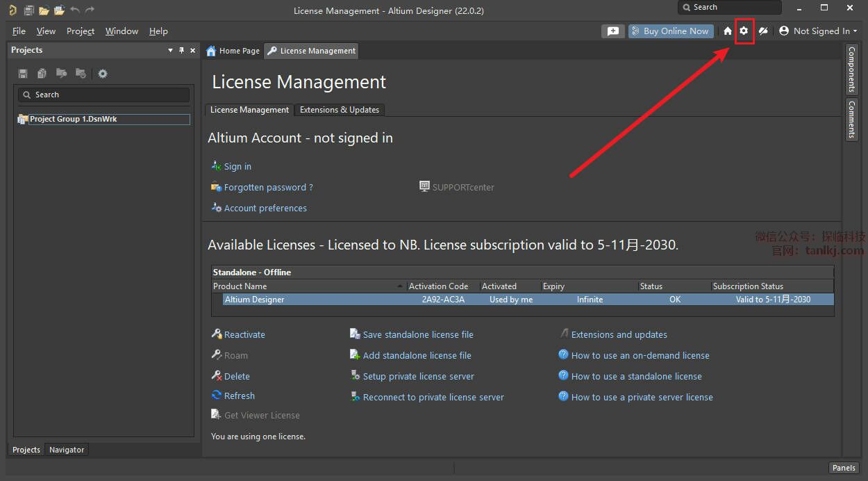Switch to the Home Page document tab
Screen dimensions: 868x481
233,51
